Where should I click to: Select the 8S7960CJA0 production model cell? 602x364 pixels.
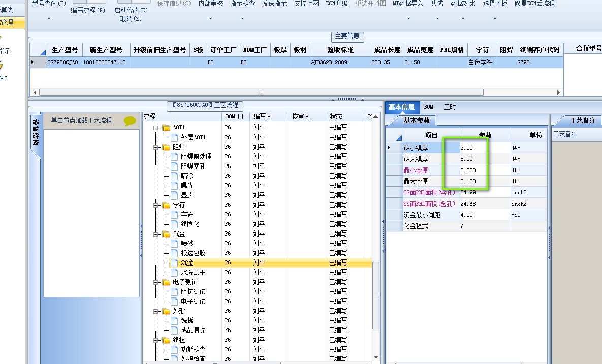pyautogui.click(x=64, y=62)
